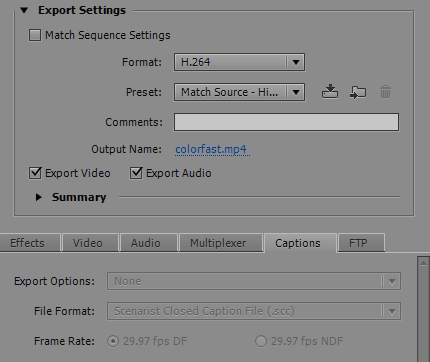
Task: Open the File Format dropdown
Action: (x=254, y=311)
